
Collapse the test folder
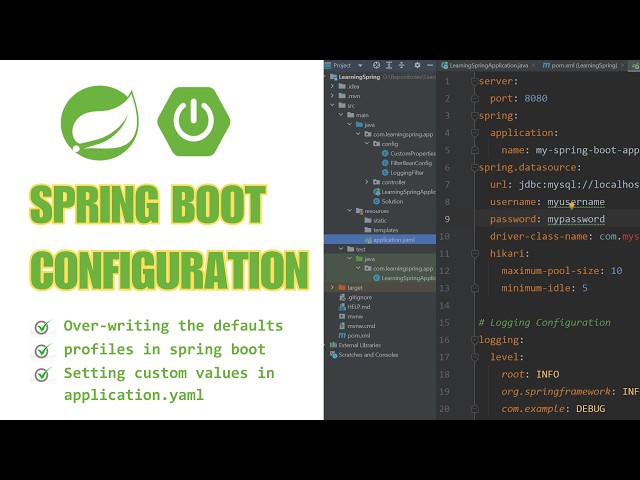point(341,249)
